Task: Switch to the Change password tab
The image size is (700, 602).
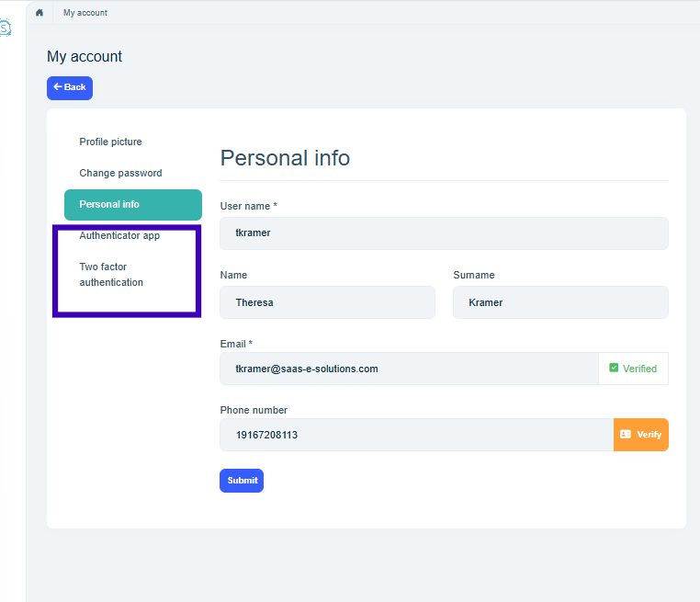Action: [120, 173]
